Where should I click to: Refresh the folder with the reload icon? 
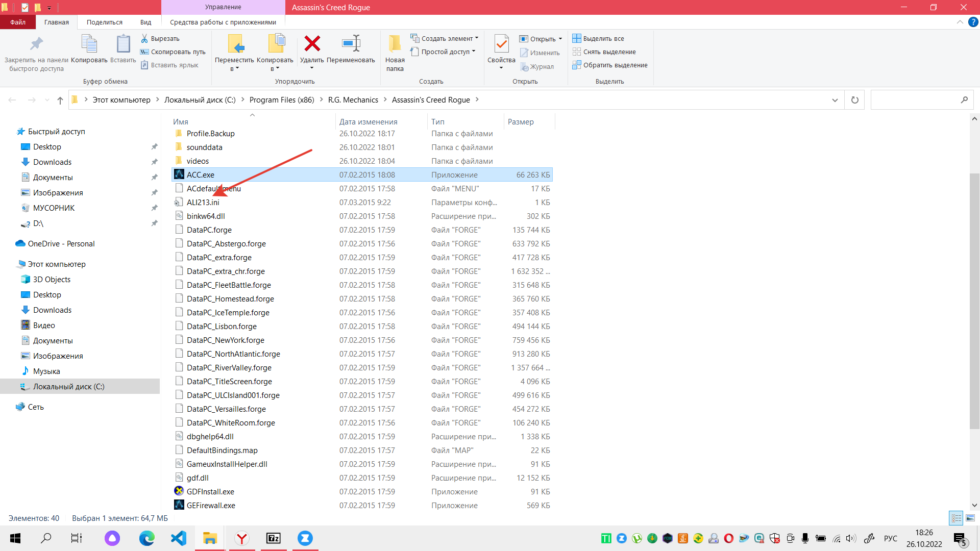pyautogui.click(x=854, y=100)
